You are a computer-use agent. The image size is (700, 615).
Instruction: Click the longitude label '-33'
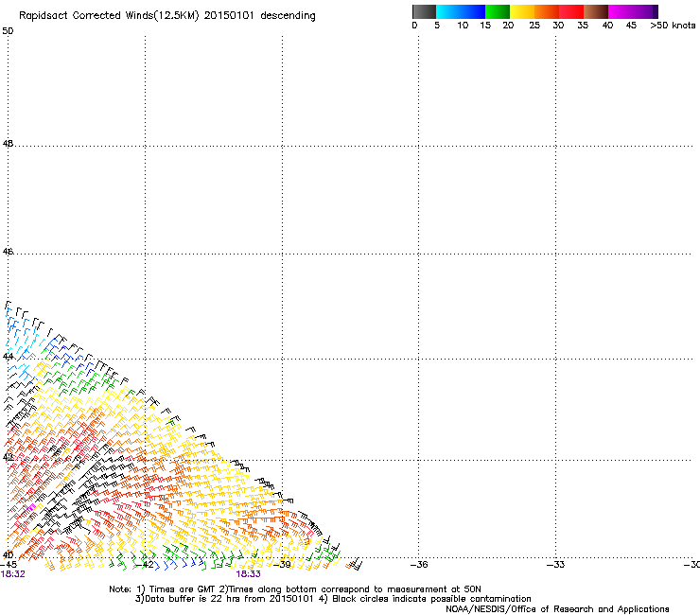(556, 565)
